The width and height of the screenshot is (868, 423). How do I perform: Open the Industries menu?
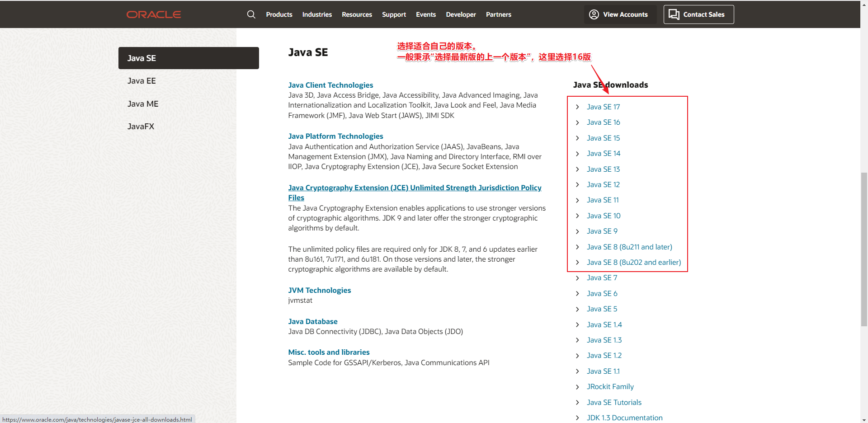(x=317, y=14)
